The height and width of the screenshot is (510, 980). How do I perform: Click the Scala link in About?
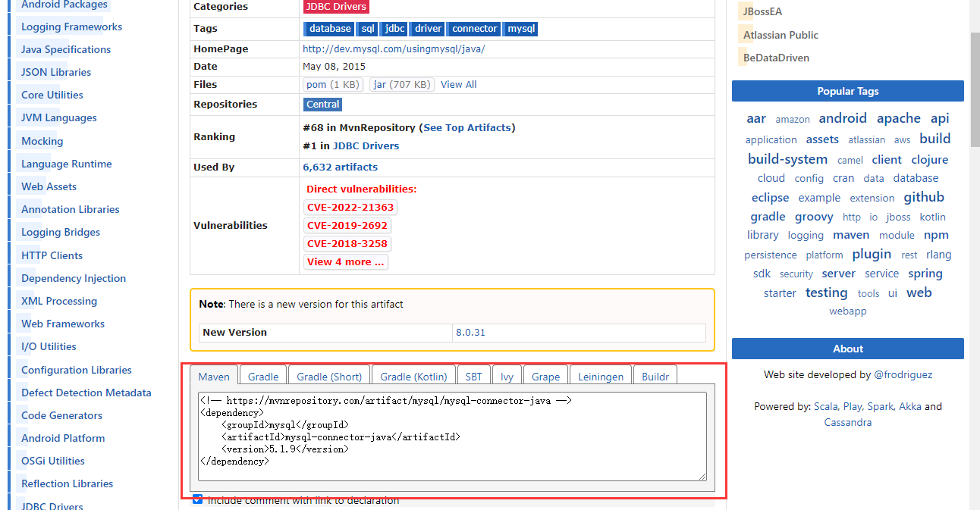(x=828, y=406)
